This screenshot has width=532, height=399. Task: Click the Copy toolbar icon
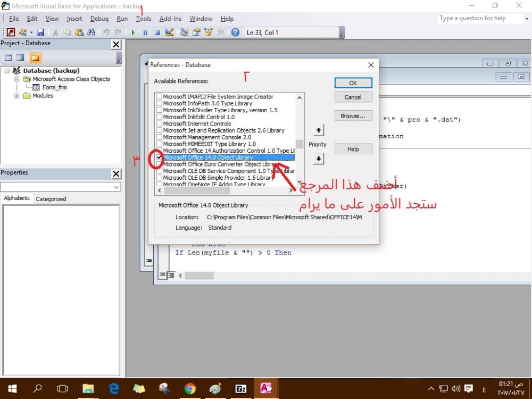[68, 32]
